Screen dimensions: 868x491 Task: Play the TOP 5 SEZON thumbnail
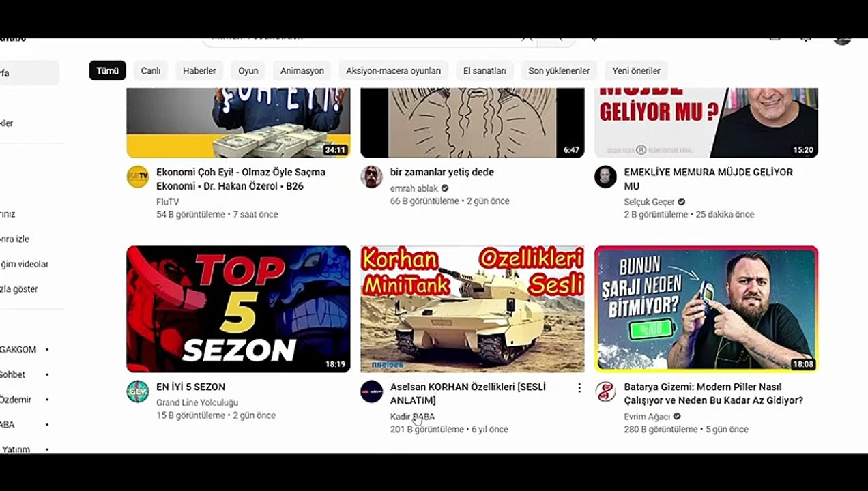coord(238,309)
